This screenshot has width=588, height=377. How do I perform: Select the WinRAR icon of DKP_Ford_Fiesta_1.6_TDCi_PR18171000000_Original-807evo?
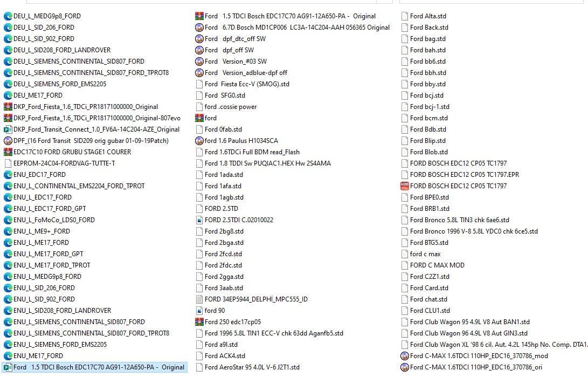[8, 118]
